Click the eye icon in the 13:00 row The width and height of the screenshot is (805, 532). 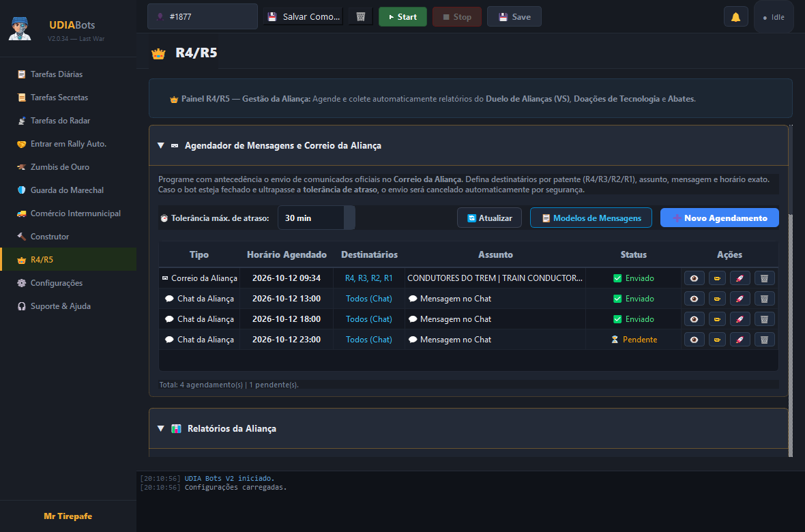pyautogui.click(x=694, y=299)
